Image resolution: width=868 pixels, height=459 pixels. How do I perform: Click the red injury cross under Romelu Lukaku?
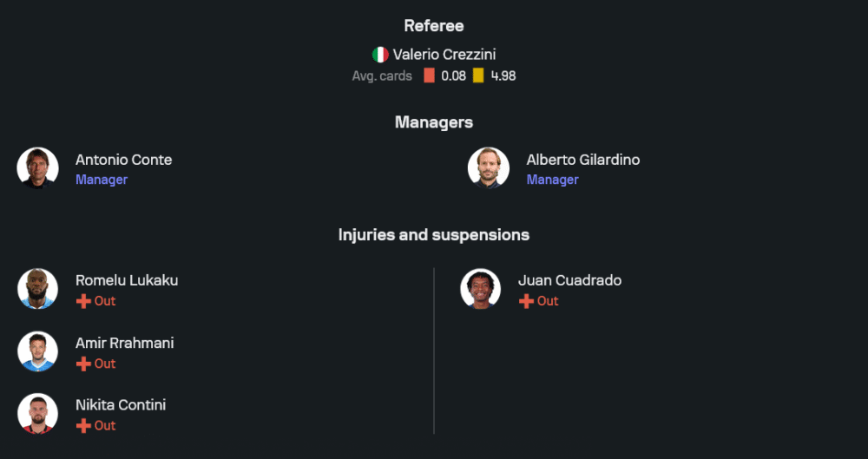83,301
